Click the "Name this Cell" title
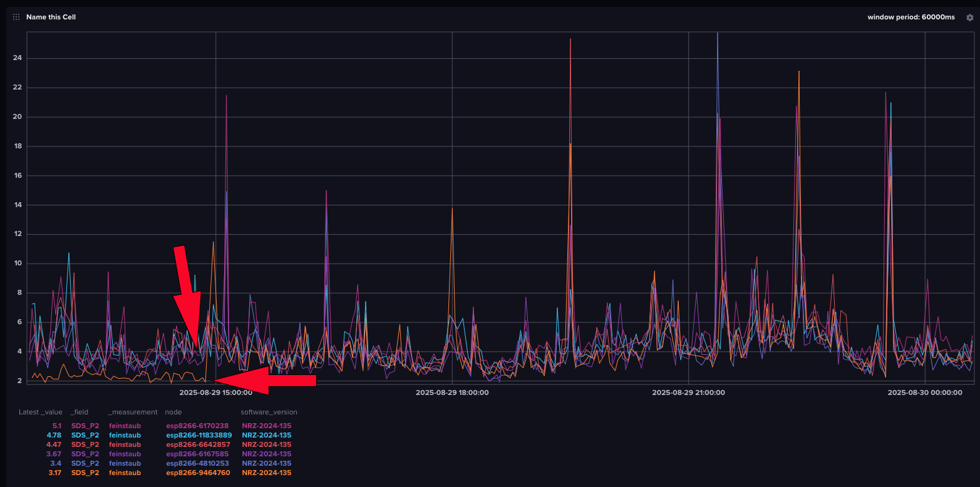Image resolution: width=980 pixels, height=487 pixels. [x=51, y=17]
